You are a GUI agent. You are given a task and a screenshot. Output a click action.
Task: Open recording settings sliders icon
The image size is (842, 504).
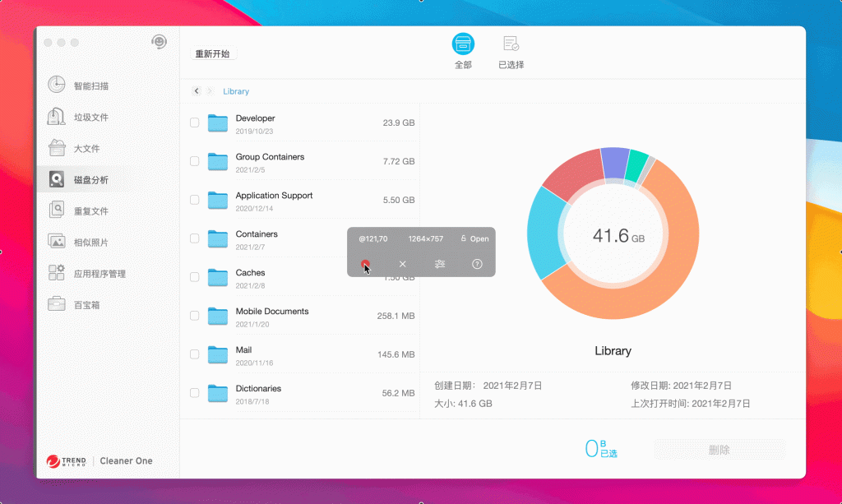tap(440, 264)
